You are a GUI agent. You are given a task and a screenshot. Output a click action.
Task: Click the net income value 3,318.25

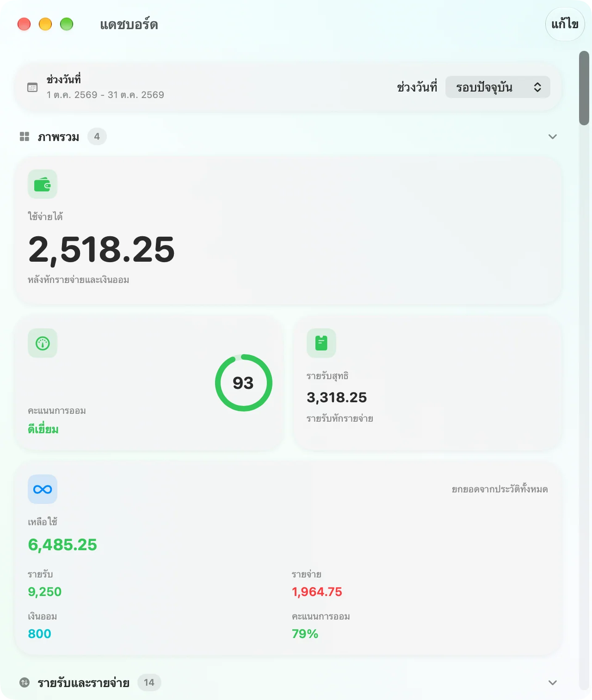(337, 397)
